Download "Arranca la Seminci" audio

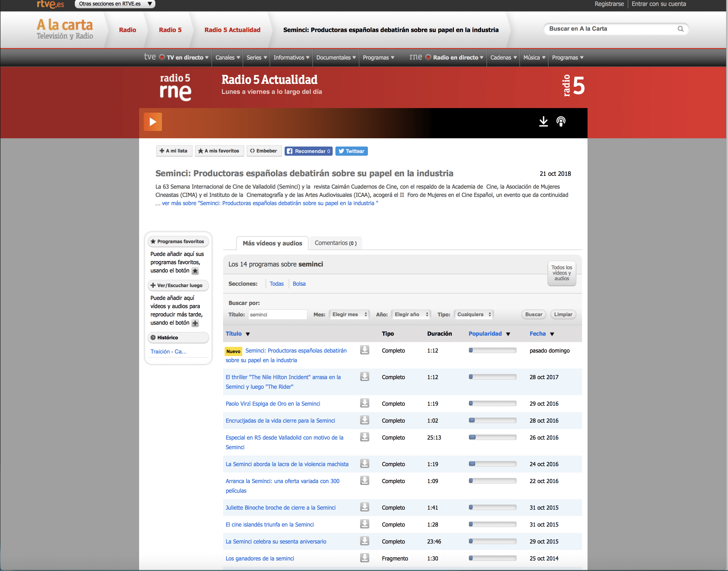[x=364, y=480]
